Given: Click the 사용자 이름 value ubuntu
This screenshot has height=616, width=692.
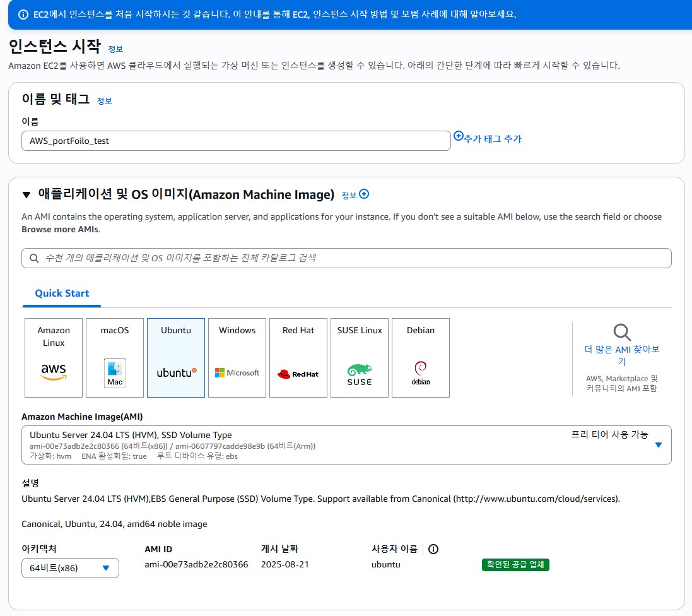Looking at the screenshot, I should pyautogui.click(x=385, y=564).
